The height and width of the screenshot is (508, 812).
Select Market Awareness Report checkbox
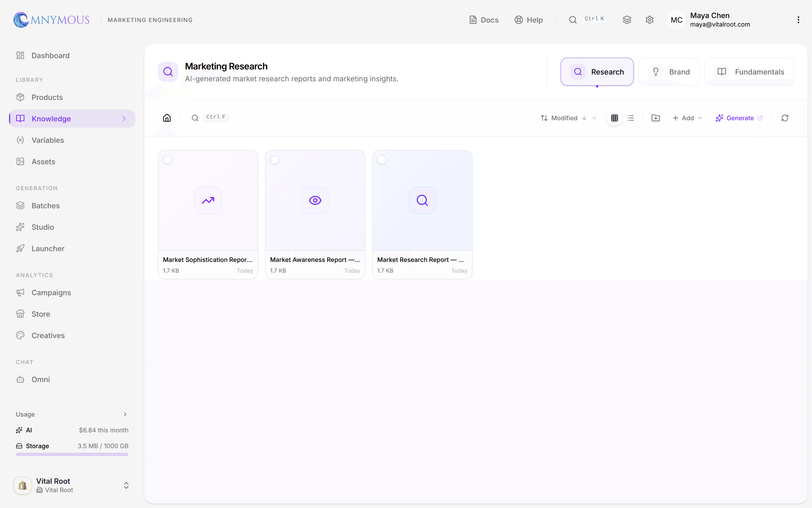pos(274,160)
